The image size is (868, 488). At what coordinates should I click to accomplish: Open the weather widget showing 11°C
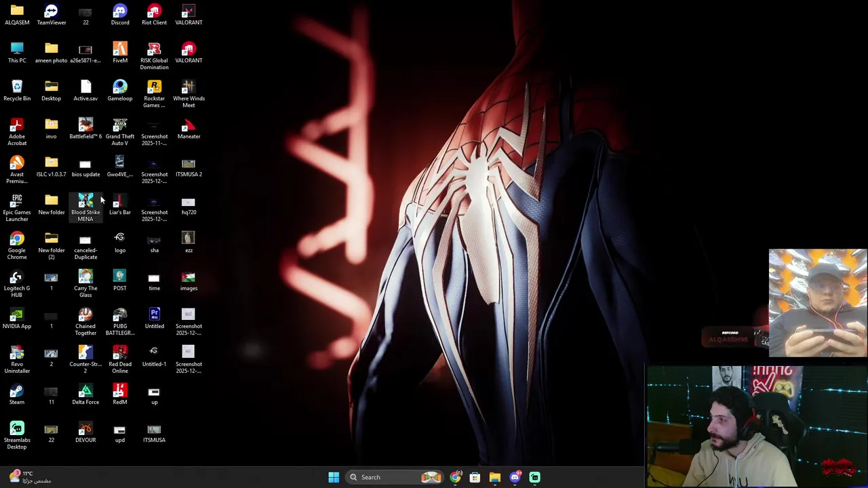pos(29,477)
